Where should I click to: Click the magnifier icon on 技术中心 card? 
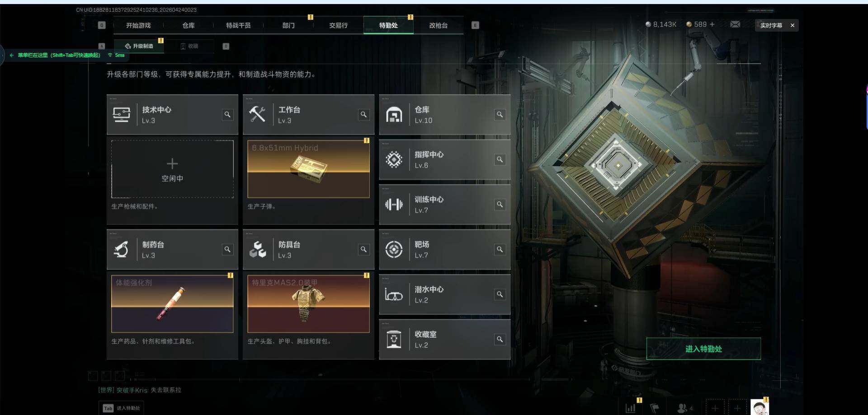(x=227, y=115)
